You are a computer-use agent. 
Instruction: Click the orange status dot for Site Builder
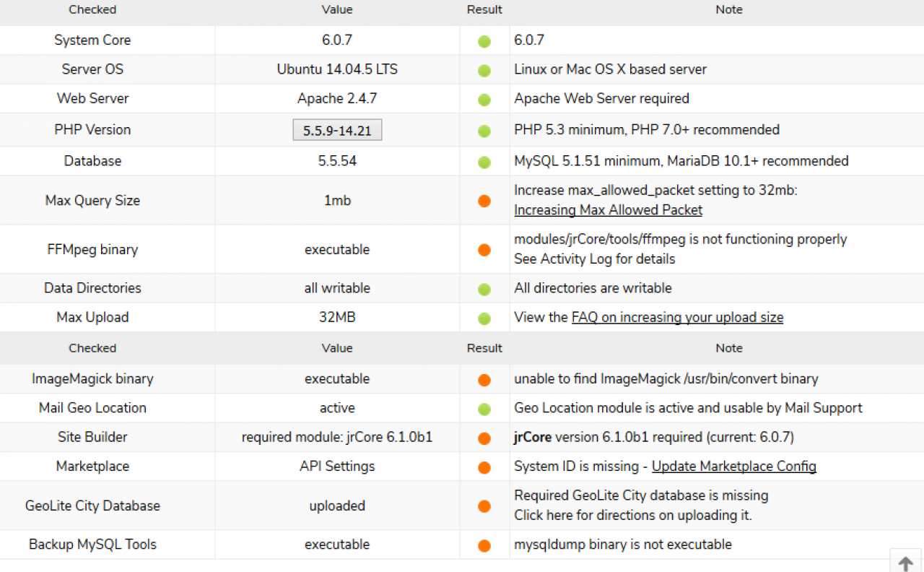coord(484,438)
